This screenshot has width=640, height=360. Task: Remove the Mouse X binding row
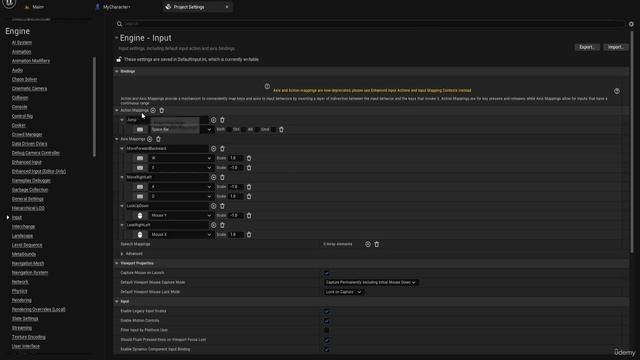tap(249, 235)
